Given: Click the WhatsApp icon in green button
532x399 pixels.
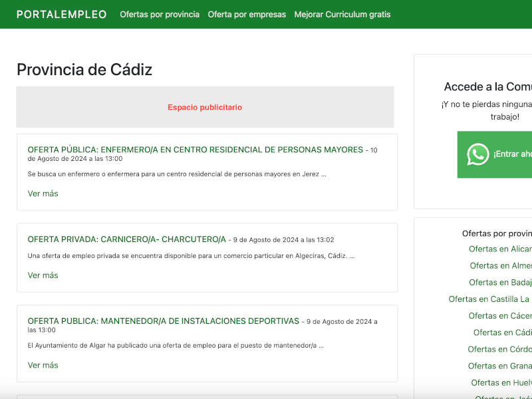Looking at the screenshot, I should coord(477,154).
